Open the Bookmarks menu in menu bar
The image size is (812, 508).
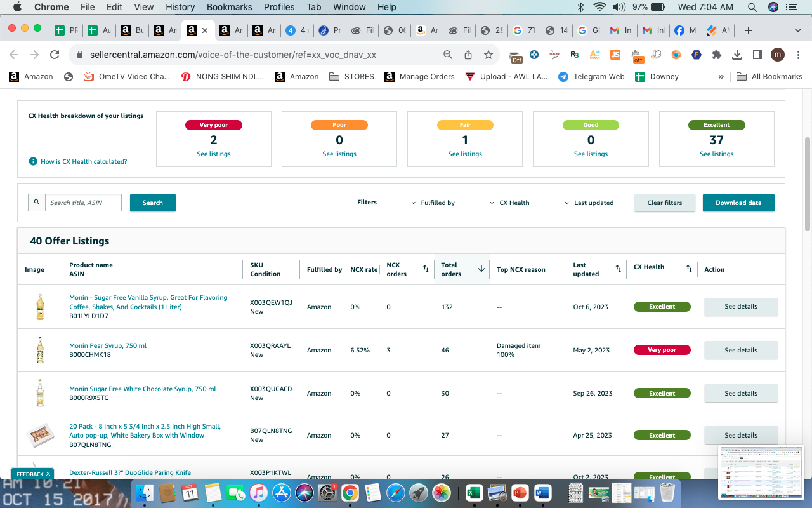229,7
